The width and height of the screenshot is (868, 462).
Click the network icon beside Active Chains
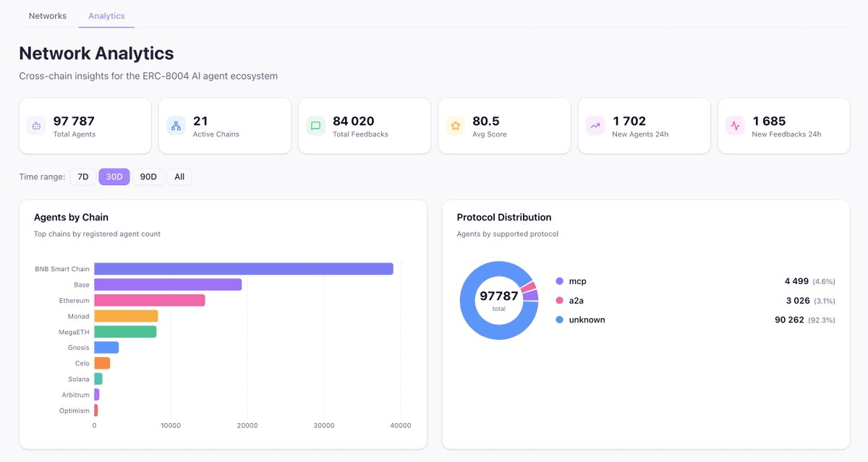(176, 126)
